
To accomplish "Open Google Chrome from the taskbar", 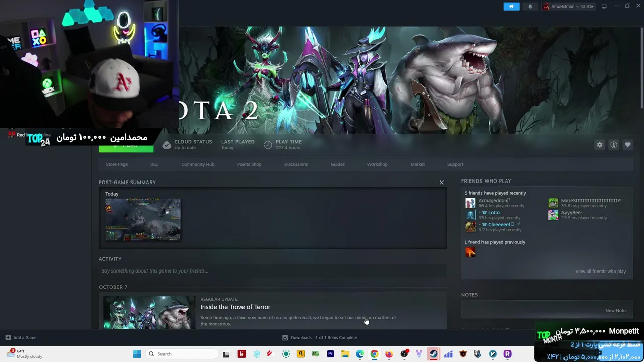I will click(374, 354).
